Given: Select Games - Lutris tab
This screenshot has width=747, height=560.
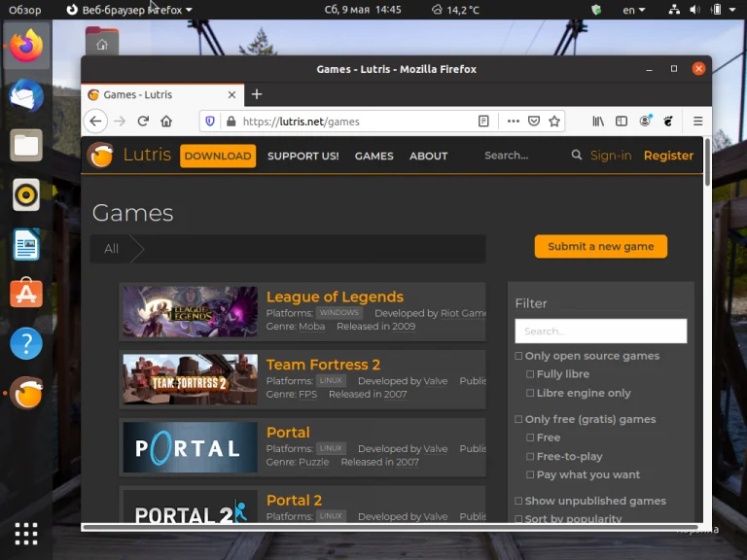Looking at the screenshot, I should tap(162, 94).
